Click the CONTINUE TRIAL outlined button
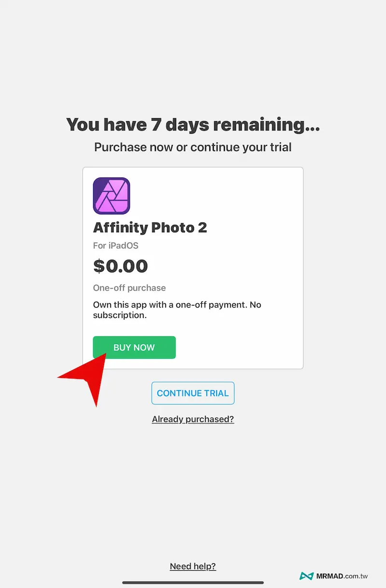This screenshot has width=386, height=588. click(x=193, y=393)
